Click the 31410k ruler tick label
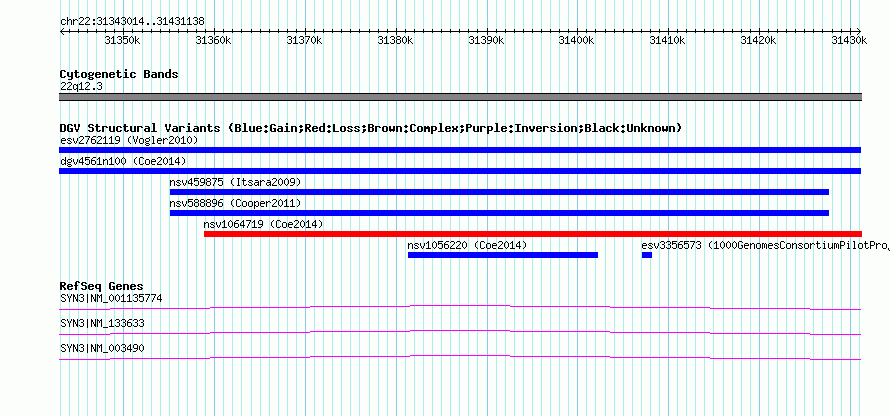This screenshot has width=890, height=416. pos(667,40)
